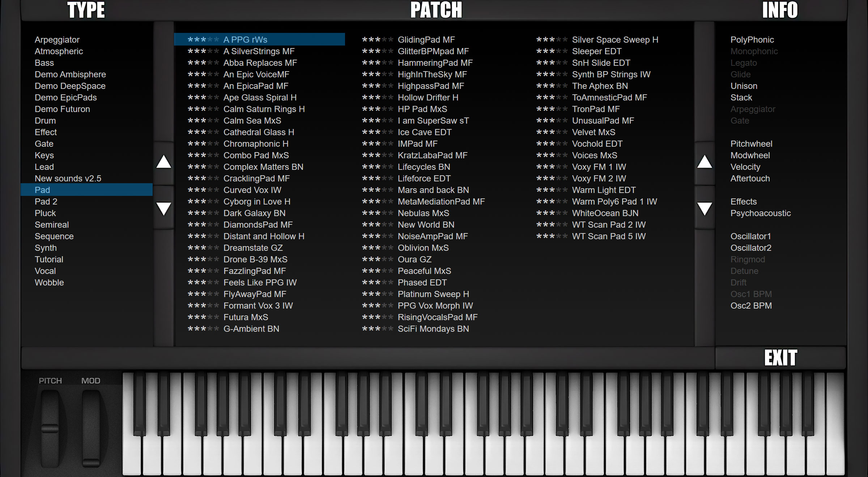
Task: Click stars beside Silver Space Sweep H
Action: [x=552, y=40]
